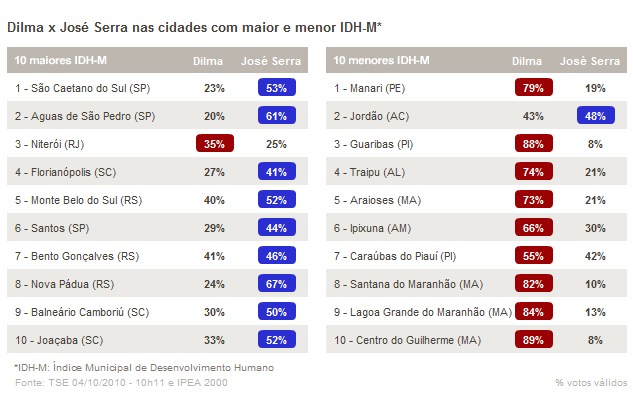This screenshot has height=396, width=633.
Task: Click the blue 48% badge for Jordão
Action: point(596,116)
